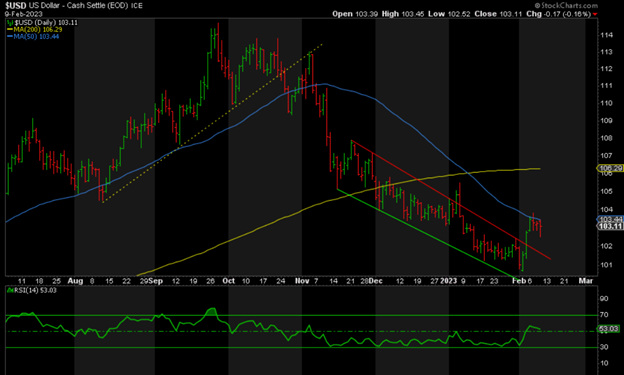This screenshot has height=375, width=624.
Task: Click the small icon before RSI(14) label
Action: click(x=10, y=290)
